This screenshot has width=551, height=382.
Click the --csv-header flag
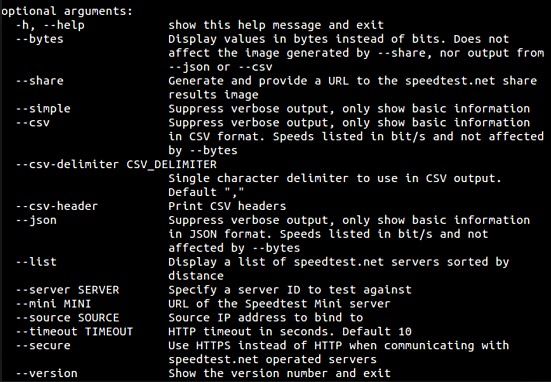[57, 206]
